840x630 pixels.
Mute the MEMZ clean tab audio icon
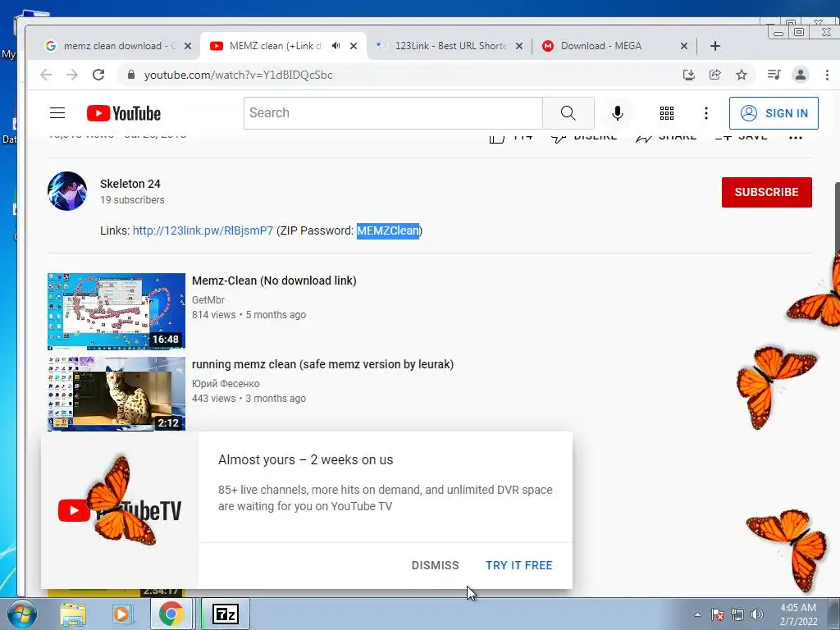(336, 46)
